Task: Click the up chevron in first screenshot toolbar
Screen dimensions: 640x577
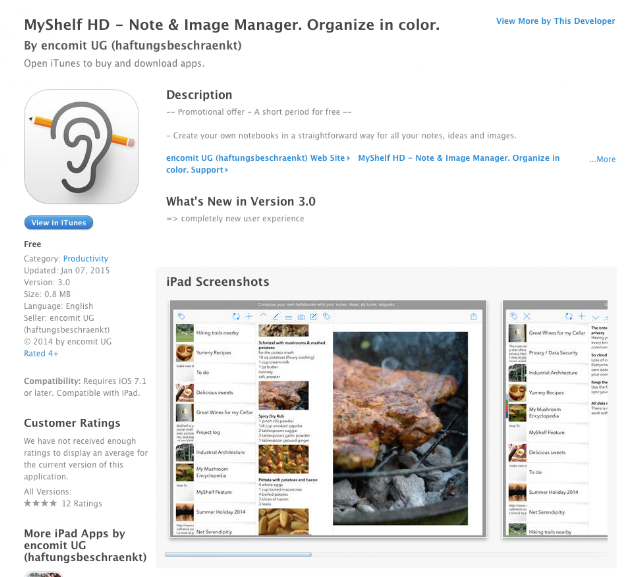Action: (263, 315)
